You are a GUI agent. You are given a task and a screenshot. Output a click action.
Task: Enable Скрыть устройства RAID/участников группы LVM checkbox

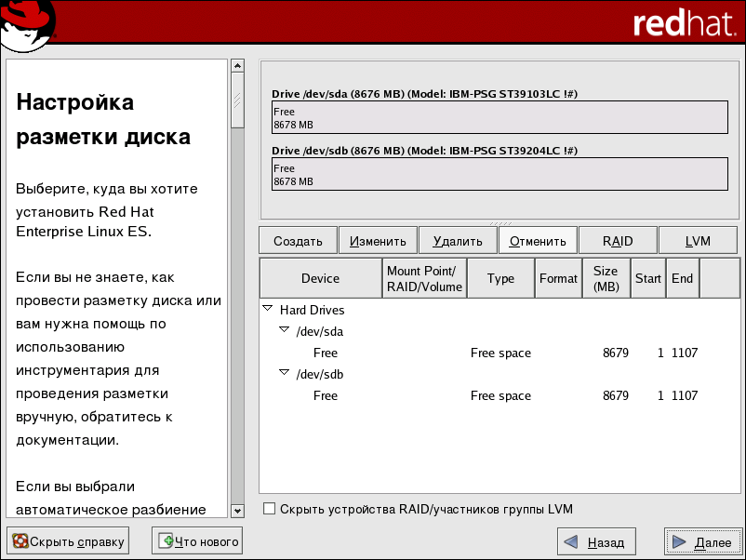[270, 509]
